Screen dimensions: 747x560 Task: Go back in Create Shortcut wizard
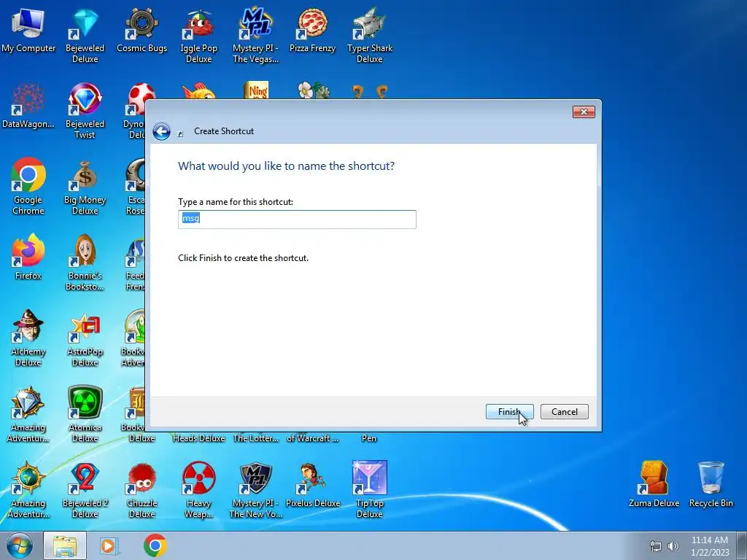pyautogui.click(x=161, y=131)
